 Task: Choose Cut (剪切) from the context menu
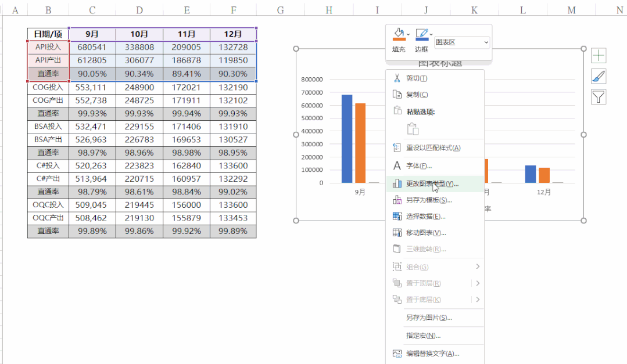pyautogui.click(x=435, y=78)
